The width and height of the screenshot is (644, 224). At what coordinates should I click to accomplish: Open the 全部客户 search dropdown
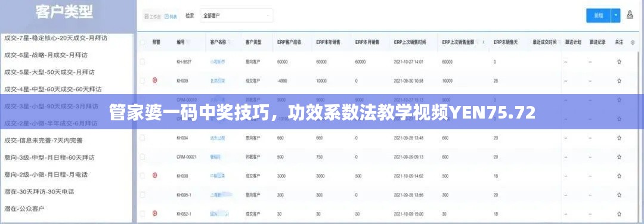pyautogui.click(x=237, y=16)
